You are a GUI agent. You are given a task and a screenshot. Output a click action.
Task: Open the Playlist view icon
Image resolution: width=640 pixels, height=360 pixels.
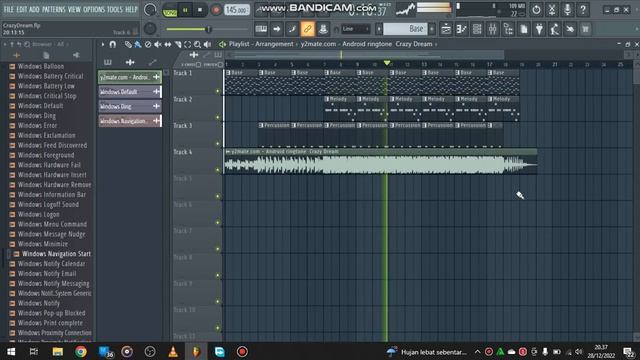pos(446,29)
